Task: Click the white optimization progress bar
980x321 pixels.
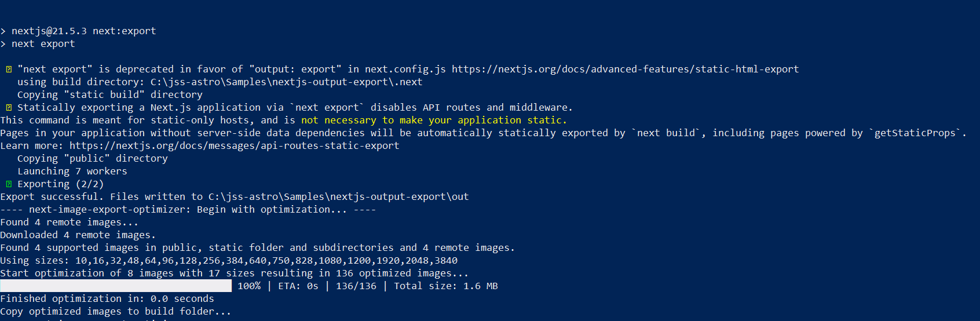Action: click(x=116, y=286)
